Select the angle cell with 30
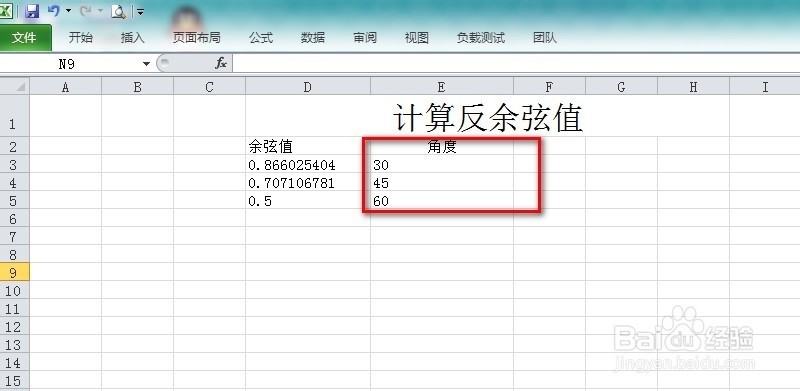This screenshot has height=391, width=800. click(442, 164)
